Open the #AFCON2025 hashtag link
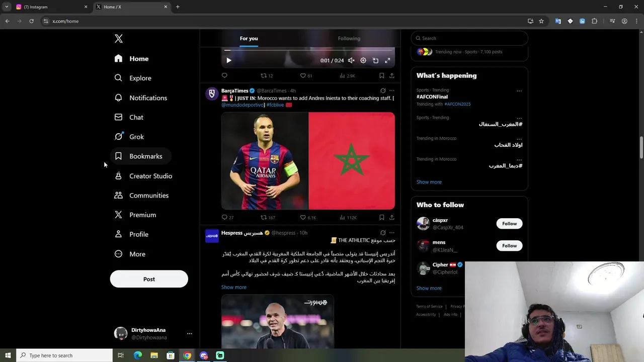 pos(457,104)
